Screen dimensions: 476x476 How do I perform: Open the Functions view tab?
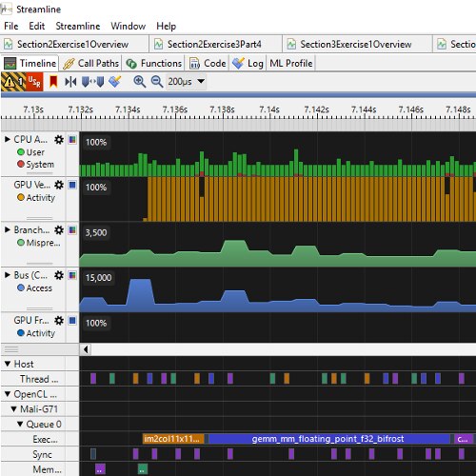tap(154, 63)
